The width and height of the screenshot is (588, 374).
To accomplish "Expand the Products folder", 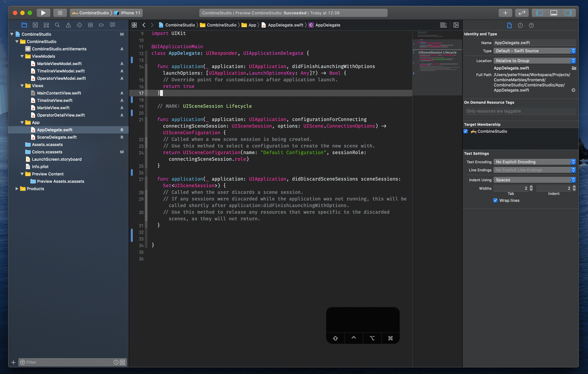I will (17, 189).
